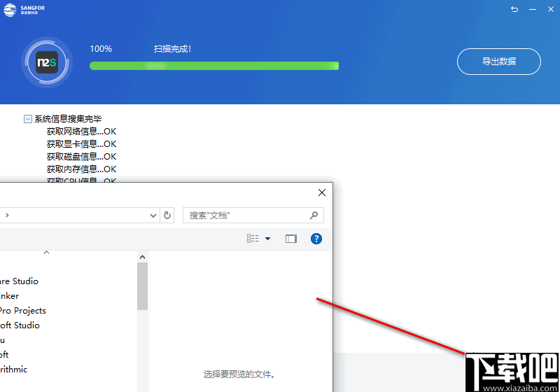
Task: Select the 获取磁盘信息...OK row
Action: coord(81,156)
